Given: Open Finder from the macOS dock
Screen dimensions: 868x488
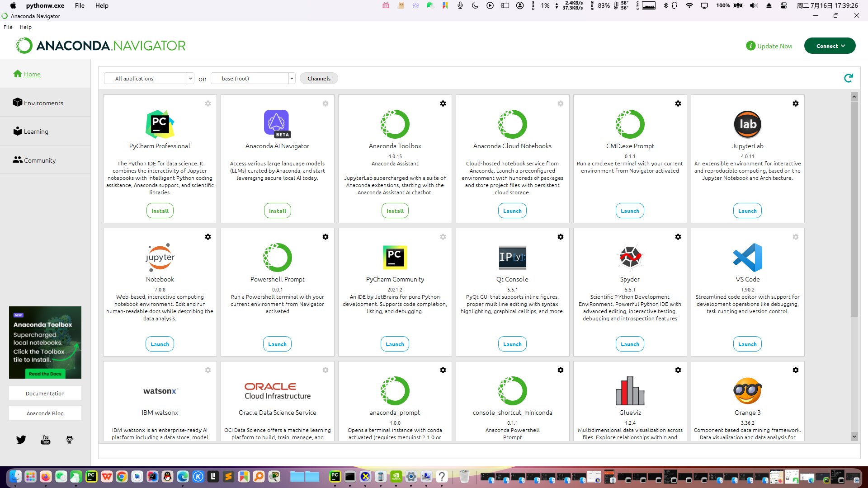Looking at the screenshot, I should (x=15, y=476).
